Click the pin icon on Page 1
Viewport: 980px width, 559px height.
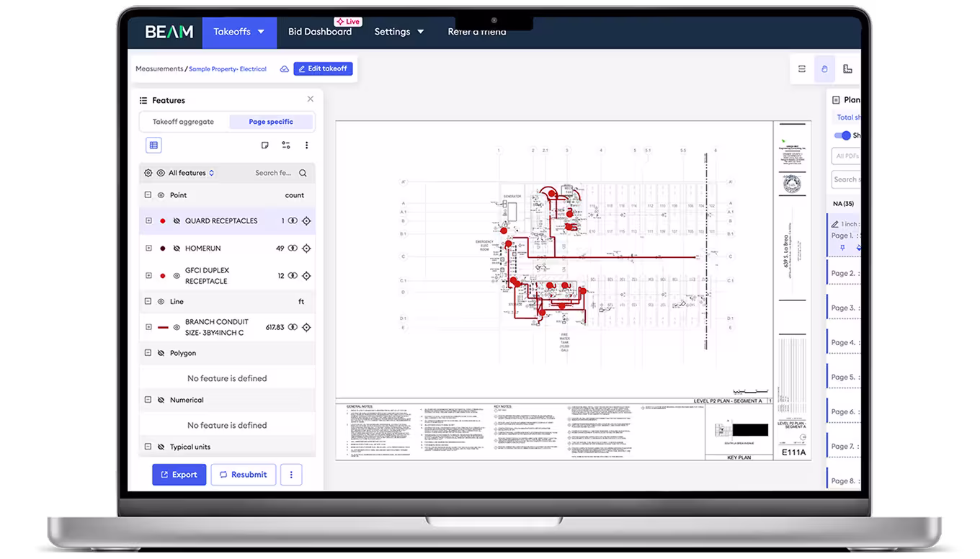click(843, 248)
